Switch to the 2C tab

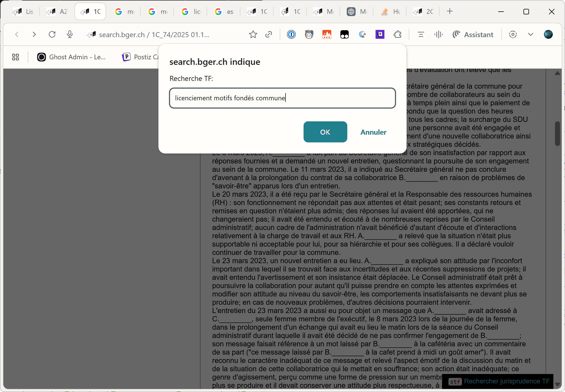click(424, 12)
